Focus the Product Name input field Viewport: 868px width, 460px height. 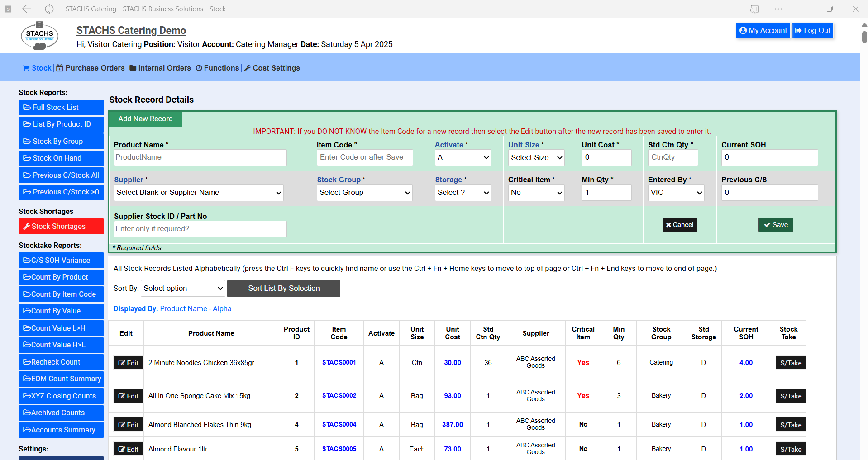point(200,157)
